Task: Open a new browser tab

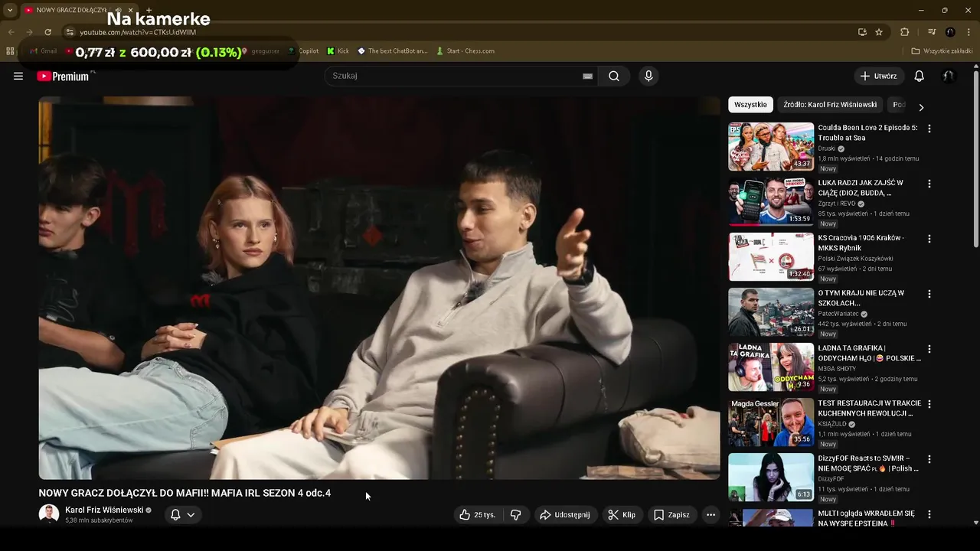Action: point(149,10)
